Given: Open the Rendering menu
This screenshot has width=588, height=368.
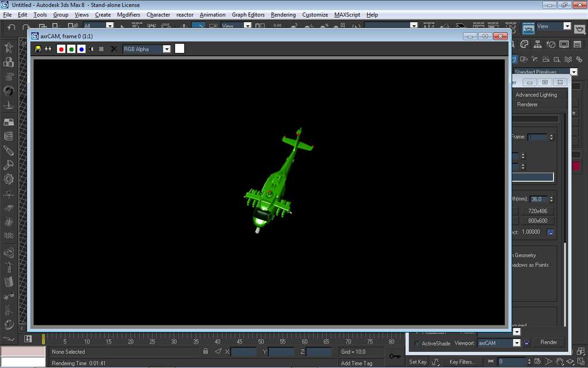Looking at the screenshot, I should coord(283,14).
